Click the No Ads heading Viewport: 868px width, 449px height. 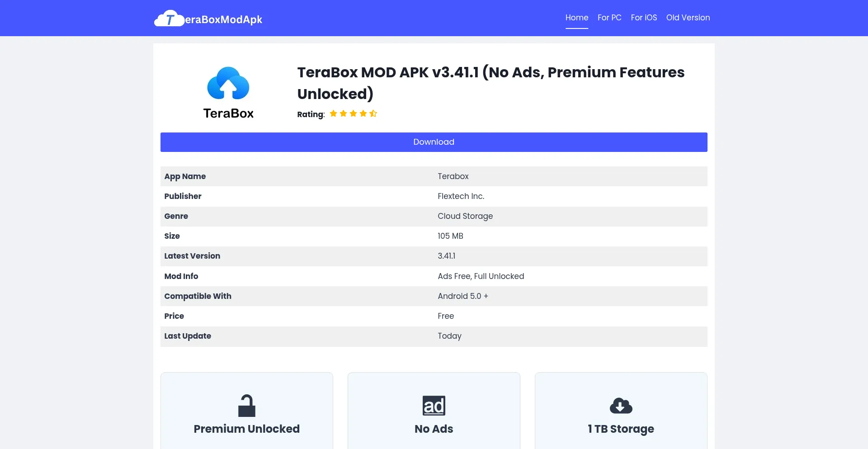[434, 429]
